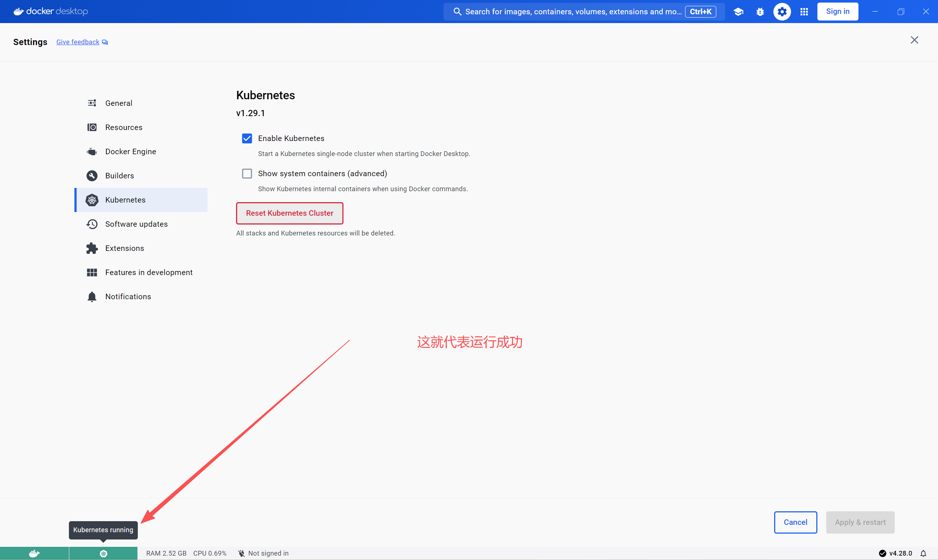Click the Sign in button
The image size is (938, 560).
[838, 11]
